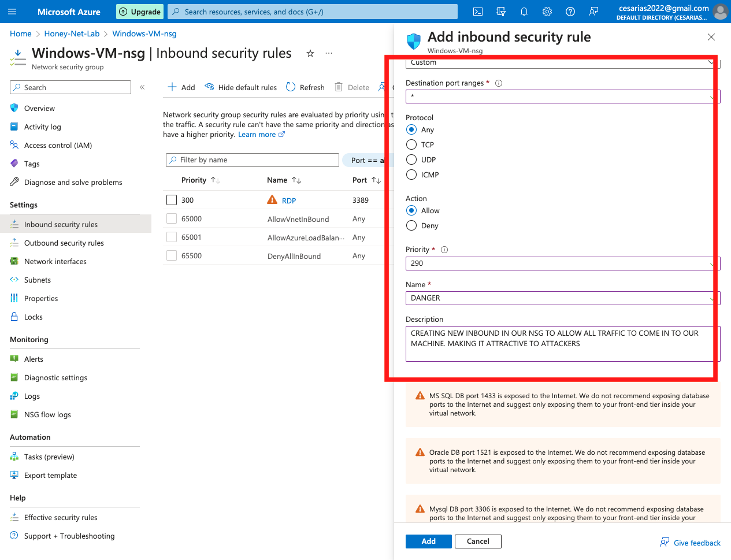Click the info icon next to Destination port ranges

coord(499,83)
